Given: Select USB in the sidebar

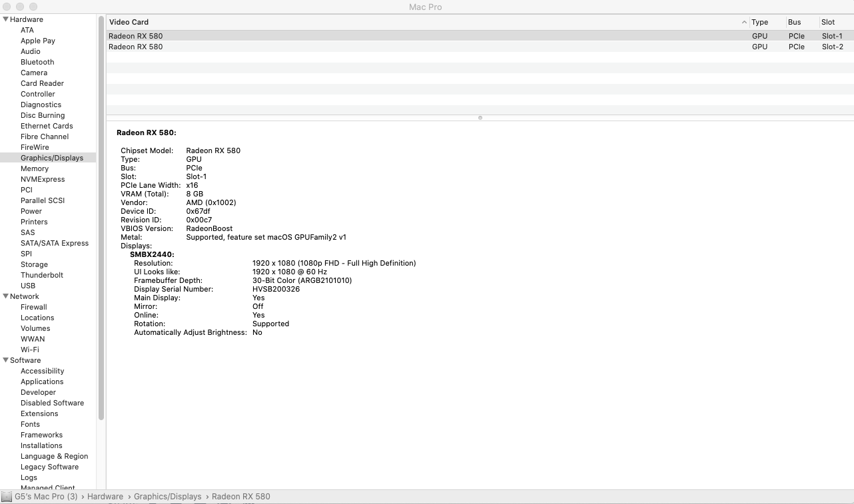Looking at the screenshot, I should pyautogui.click(x=28, y=286).
